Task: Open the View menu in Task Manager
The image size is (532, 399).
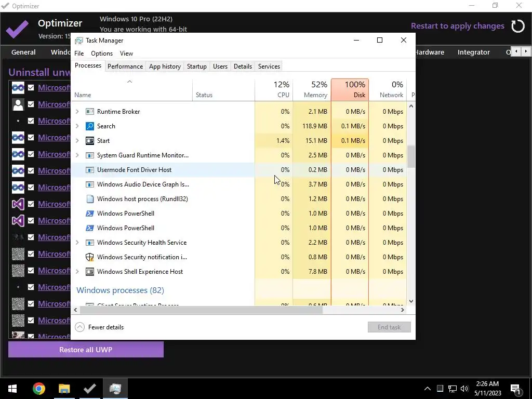Action: point(126,54)
